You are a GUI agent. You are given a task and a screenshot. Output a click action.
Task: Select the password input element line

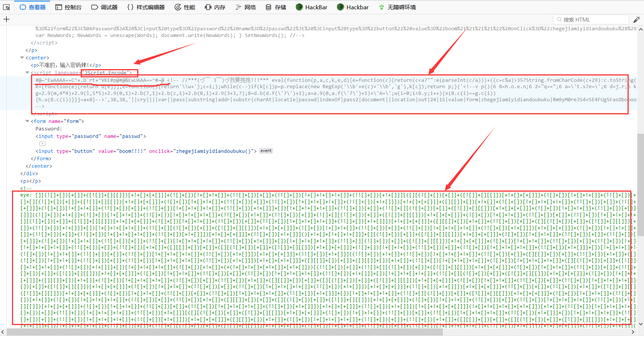[x=91, y=136]
